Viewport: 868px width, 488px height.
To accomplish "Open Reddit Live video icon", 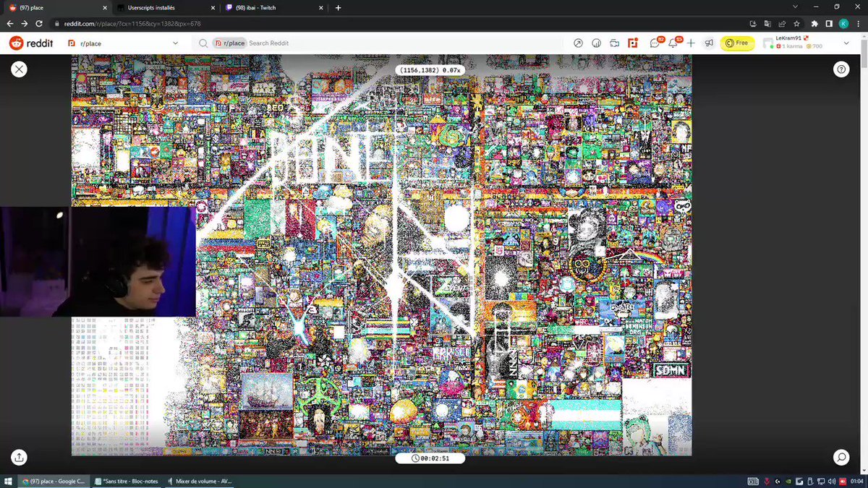I will tap(614, 43).
